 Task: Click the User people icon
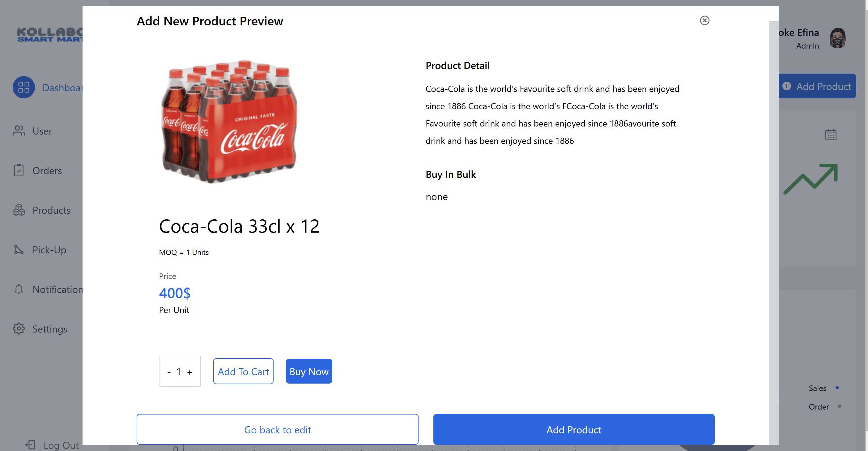tap(19, 131)
